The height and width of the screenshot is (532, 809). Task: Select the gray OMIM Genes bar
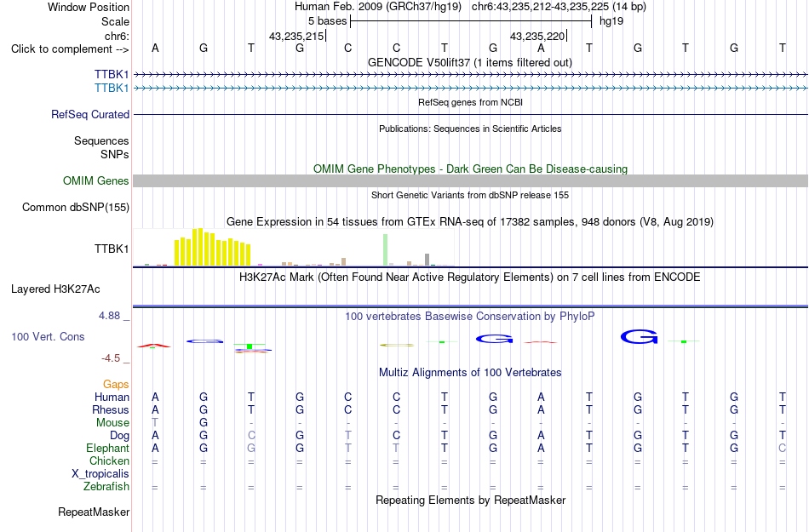[470, 180]
